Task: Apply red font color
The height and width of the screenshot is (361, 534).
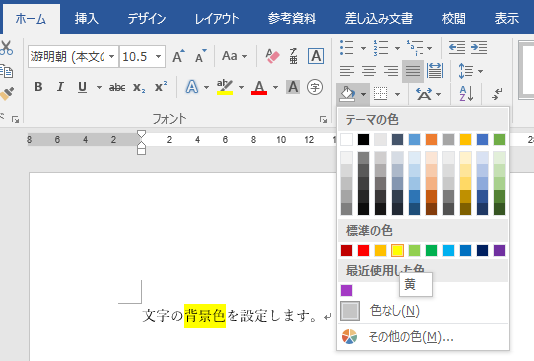Action: click(259, 87)
